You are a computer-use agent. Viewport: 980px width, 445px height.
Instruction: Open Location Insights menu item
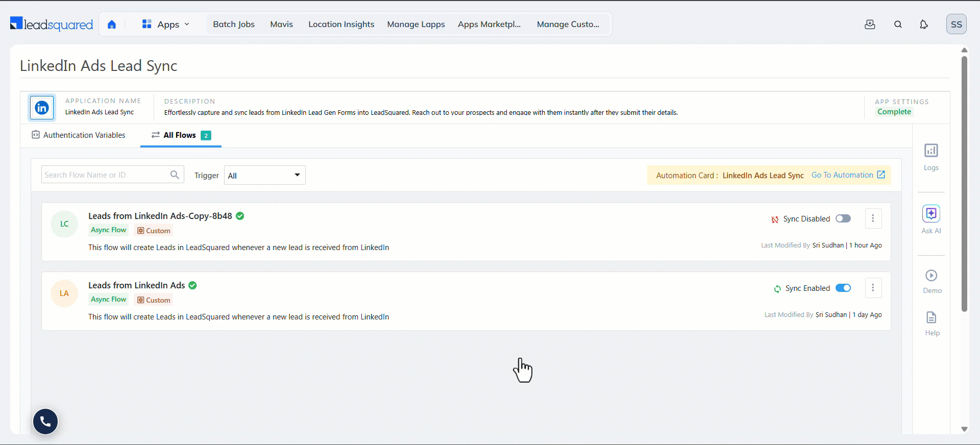coord(341,24)
